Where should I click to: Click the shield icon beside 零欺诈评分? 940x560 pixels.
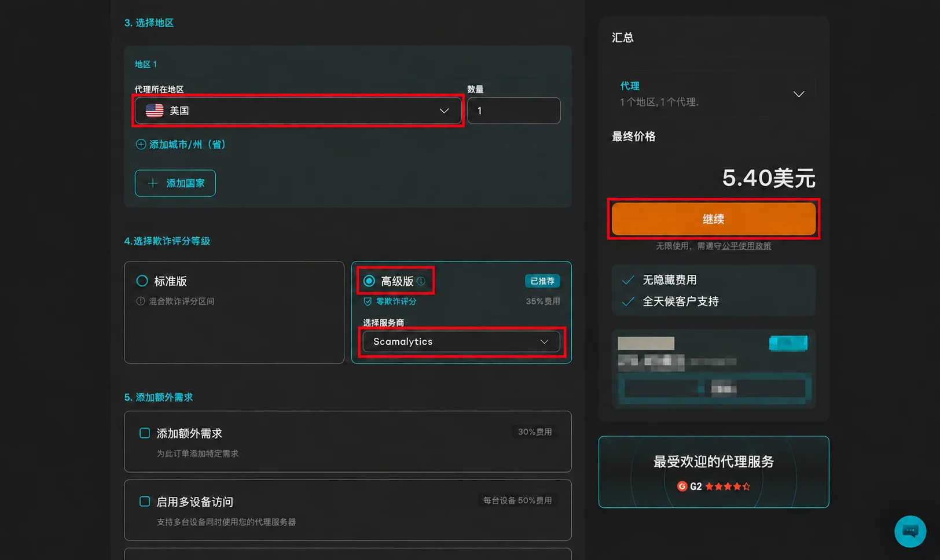pyautogui.click(x=368, y=301)
